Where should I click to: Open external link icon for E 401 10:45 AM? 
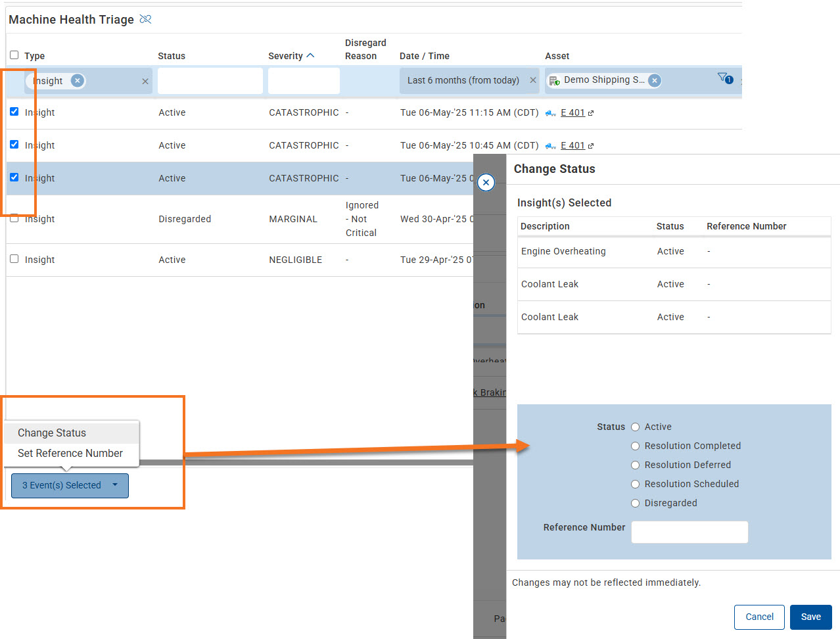[x=591, y=146]
